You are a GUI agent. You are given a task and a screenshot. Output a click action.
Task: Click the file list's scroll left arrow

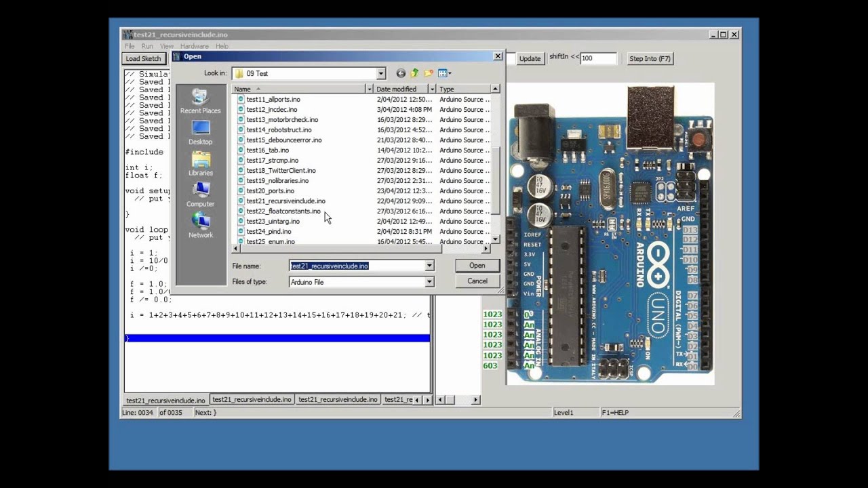pyautogui.click(x=237, y=249)
